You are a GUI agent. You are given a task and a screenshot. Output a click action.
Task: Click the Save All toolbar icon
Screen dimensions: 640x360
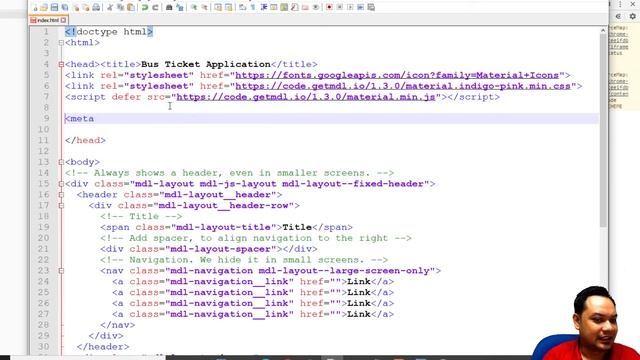64,7
